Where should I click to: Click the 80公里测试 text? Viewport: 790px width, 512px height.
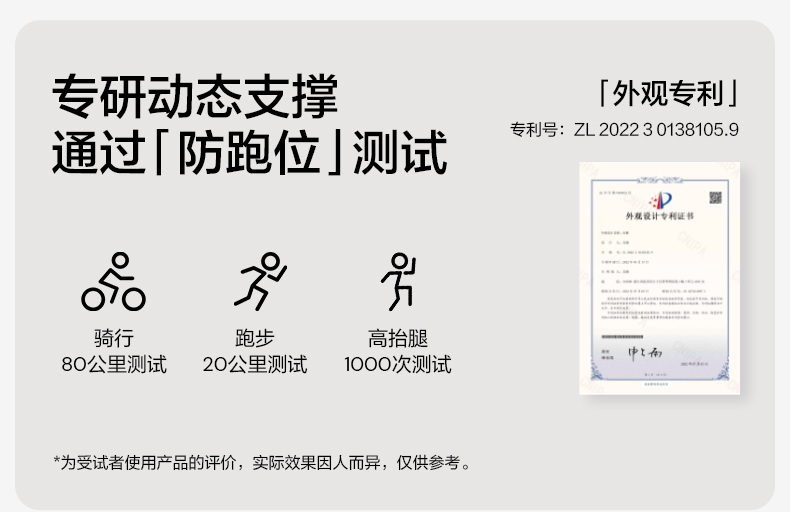click(x=114, y=364)
